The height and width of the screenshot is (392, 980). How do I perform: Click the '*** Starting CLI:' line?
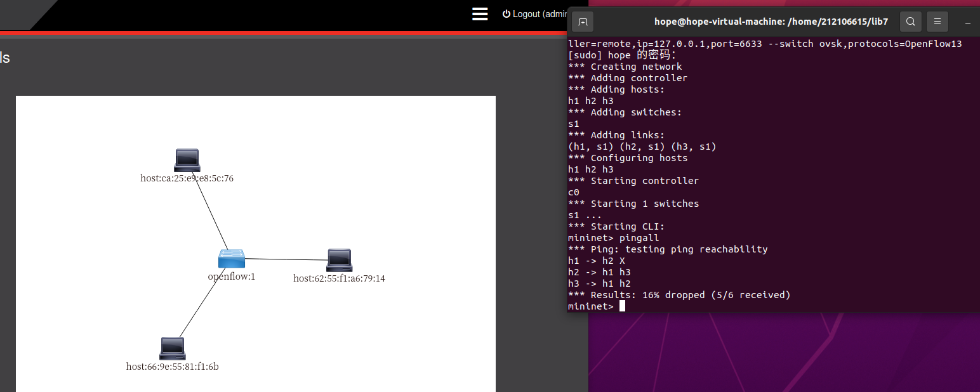(616, 226)
